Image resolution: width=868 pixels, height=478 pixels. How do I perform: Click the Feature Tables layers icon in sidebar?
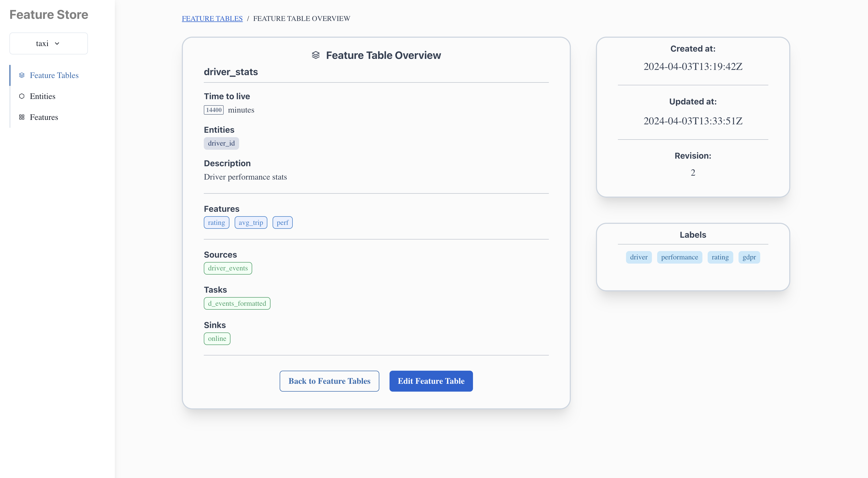tap(22, 75)
